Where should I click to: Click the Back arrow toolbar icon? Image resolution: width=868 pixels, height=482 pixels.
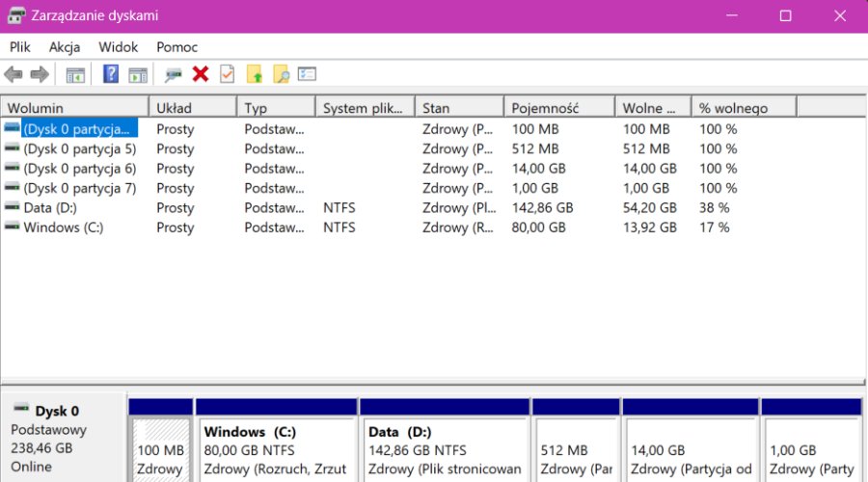click(x=14, y=74)
